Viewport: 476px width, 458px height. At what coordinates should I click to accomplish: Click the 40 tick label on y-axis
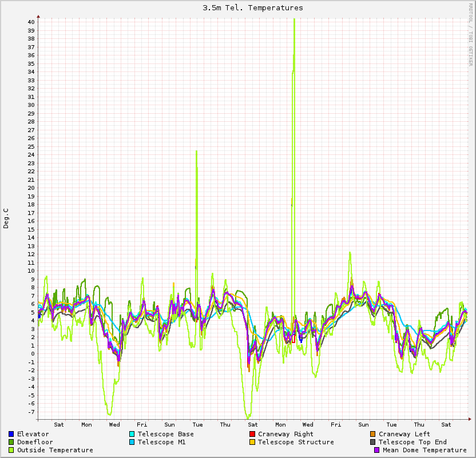pos(31,22)
